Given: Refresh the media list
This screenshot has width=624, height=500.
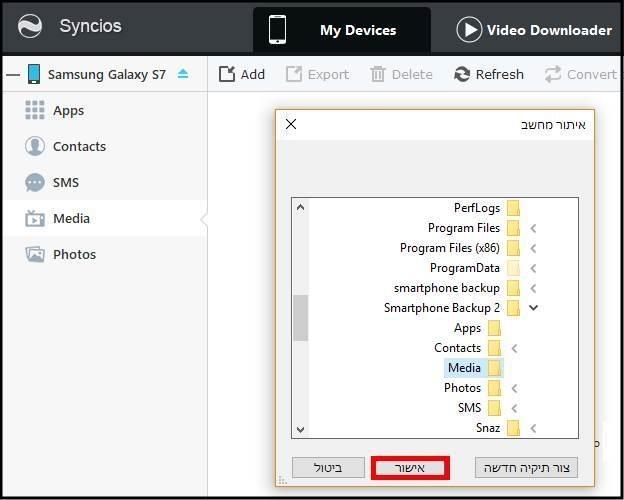Looking at the screenshot, I should (x=489, y=74).
